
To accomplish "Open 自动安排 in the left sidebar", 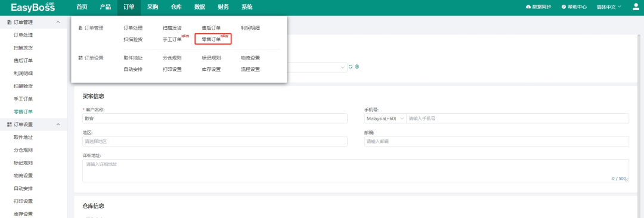I will coord(23,188).
